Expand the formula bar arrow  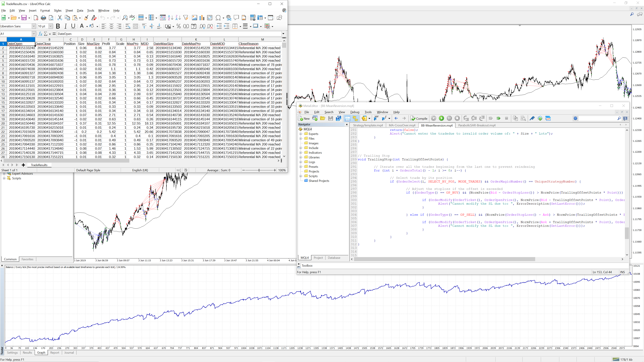pyautogui.click(x=283, y=34)
